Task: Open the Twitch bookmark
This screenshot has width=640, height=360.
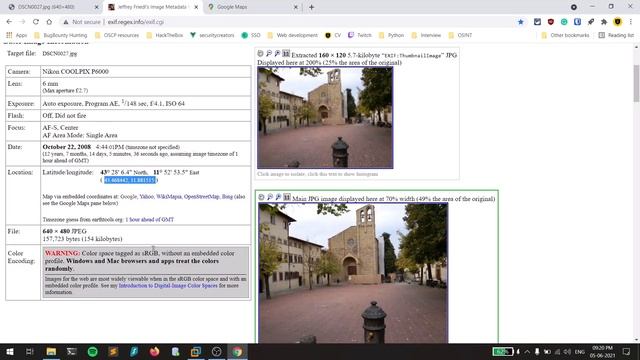Action: [x=360, y=35]
